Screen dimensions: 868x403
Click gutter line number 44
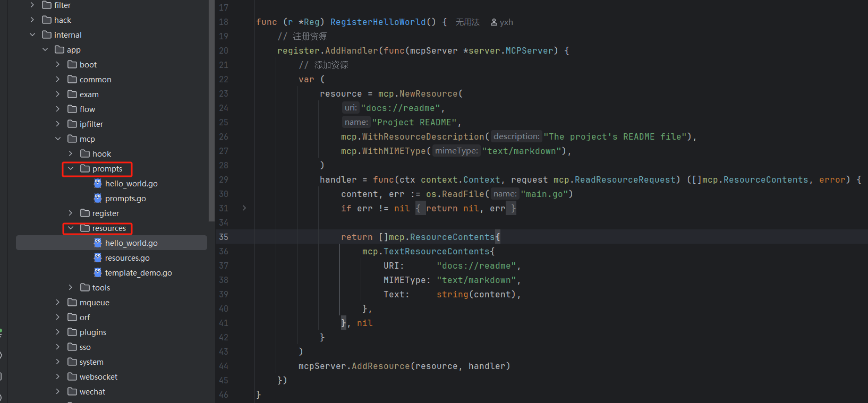click(x=224, y=366)
